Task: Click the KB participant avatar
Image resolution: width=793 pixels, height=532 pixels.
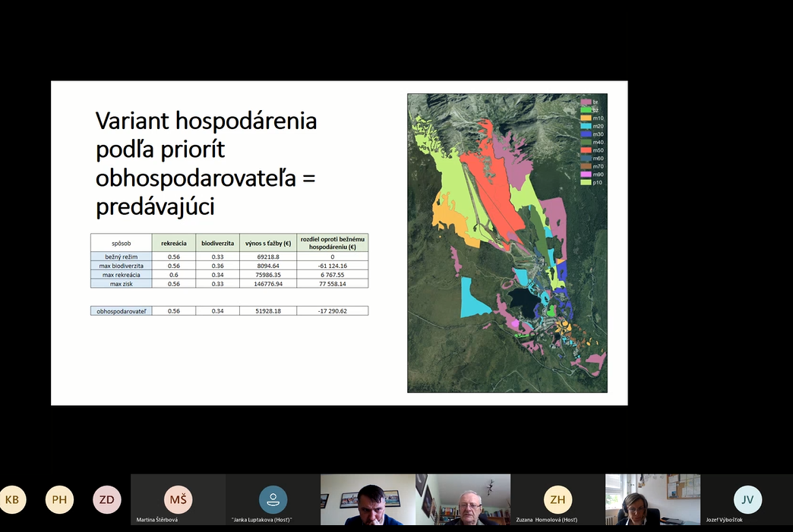Action: coord(12,499)
